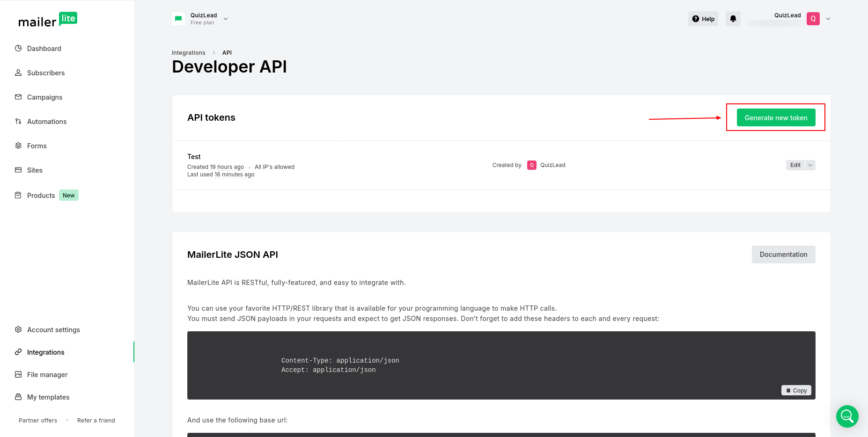Viewport: 868px width, 437px height.
Task: Open the Products section marked New
Action: [41, 196]
